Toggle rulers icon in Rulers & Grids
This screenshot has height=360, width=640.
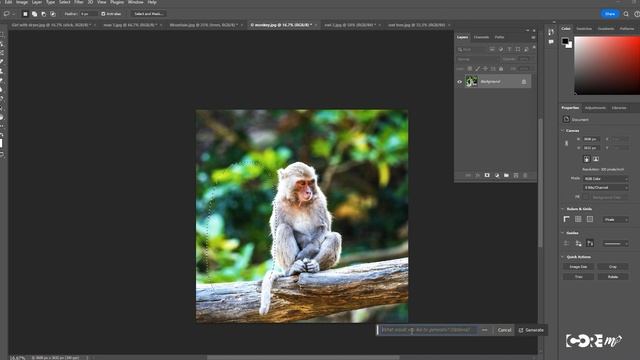(567, 220)
